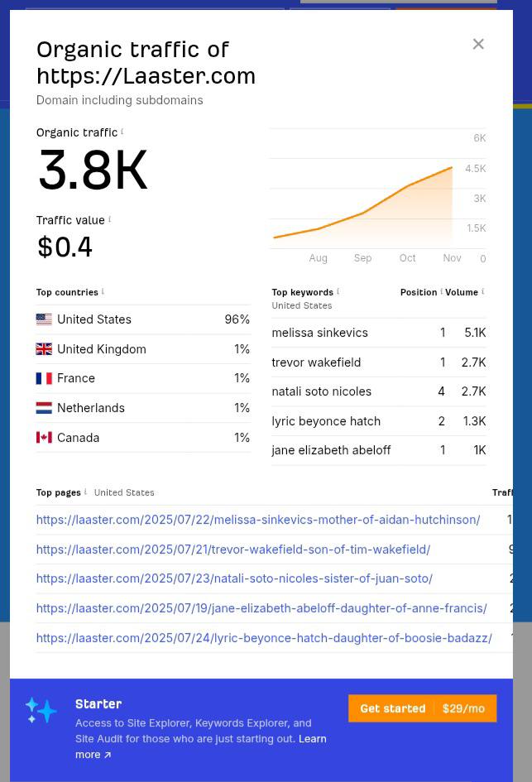The width and height of the screenshot is (532, 782).
Task: Open the melissa-sinkevics page link
Action: pos(257,520)
